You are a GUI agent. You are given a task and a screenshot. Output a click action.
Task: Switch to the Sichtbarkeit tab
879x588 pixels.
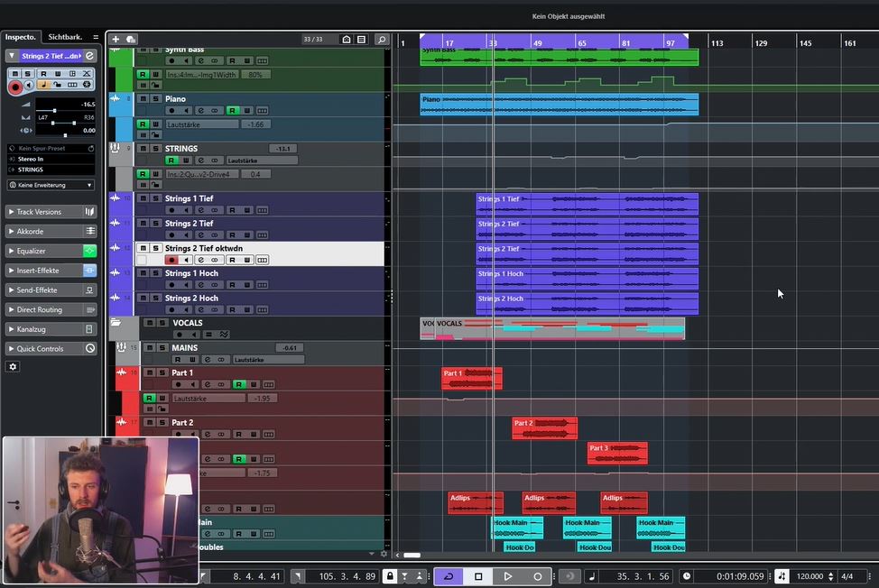(65, 37)
